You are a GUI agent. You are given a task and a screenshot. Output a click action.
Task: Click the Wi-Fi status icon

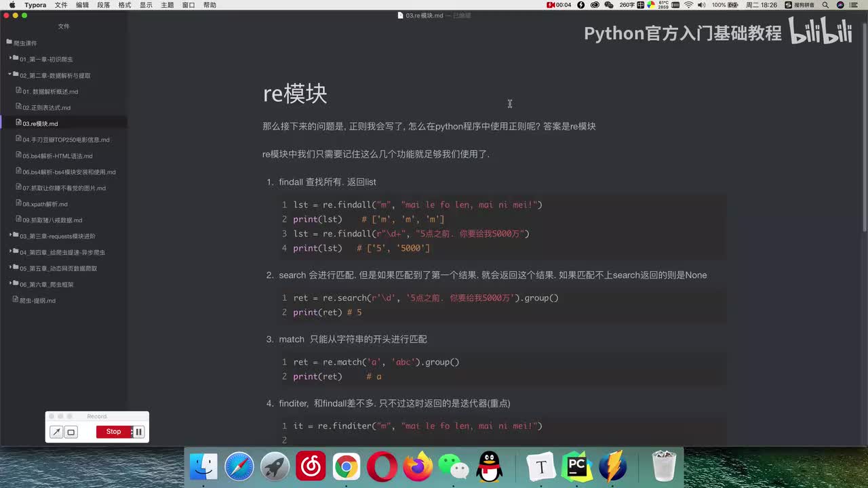[x=689, y=5]
